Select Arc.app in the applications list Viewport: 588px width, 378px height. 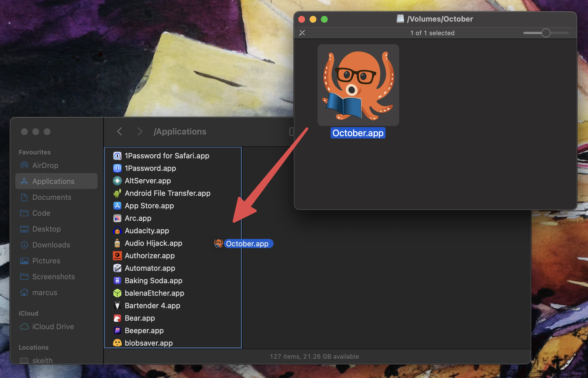tap(138, 218)
